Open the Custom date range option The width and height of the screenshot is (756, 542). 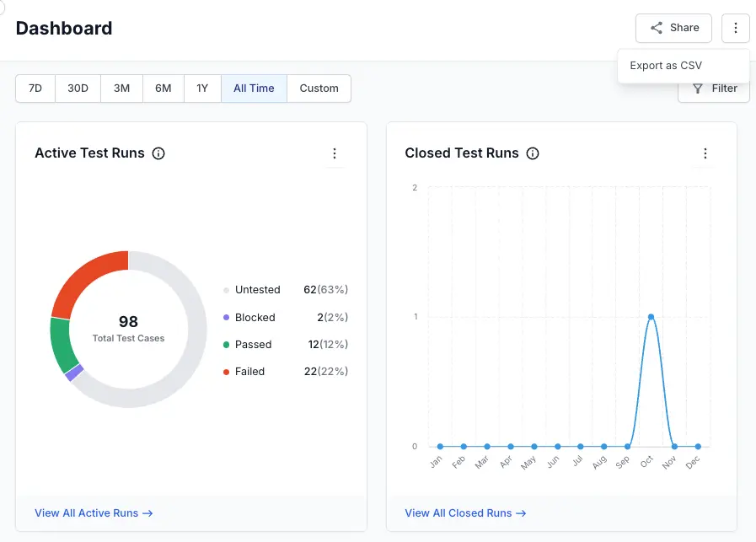pyautogui.click(x=319, y=89)
